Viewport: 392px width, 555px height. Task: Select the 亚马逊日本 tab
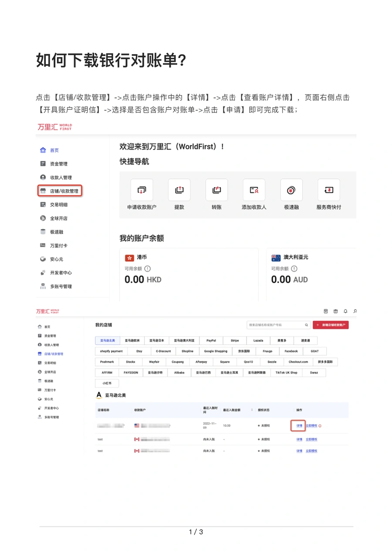pyautogui.click(x=157, y=340)
